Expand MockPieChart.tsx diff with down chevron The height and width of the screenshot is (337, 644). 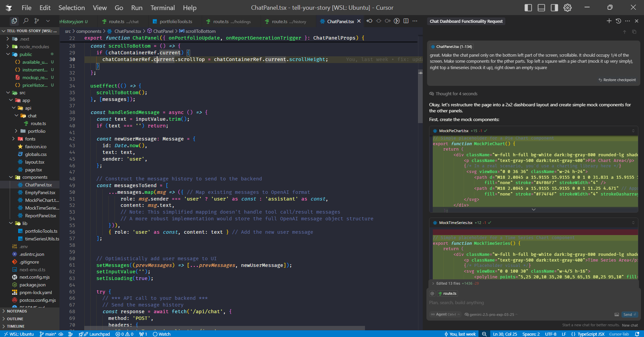pos(534,210)
